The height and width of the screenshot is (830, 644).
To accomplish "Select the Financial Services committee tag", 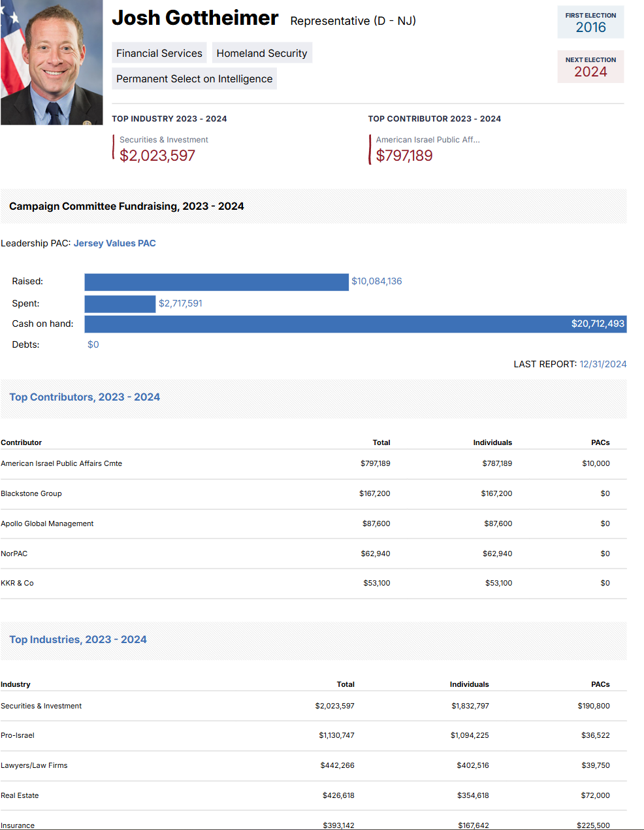I will (x=159, y=54).
